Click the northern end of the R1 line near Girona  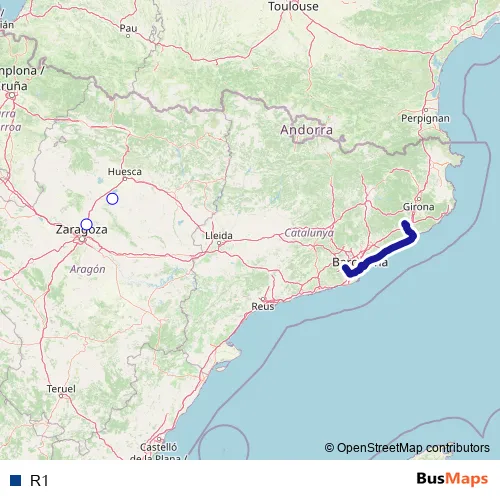pyautogui.click(x=405, y=223)
